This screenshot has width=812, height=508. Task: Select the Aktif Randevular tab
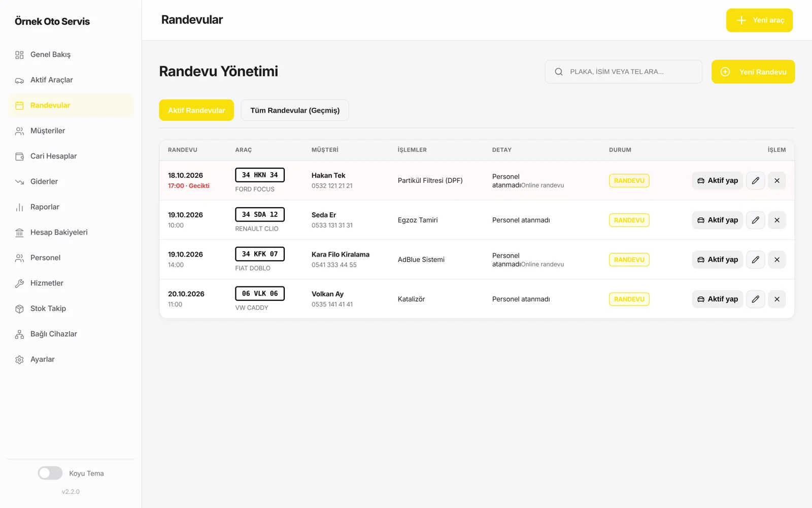click(196, 110)
